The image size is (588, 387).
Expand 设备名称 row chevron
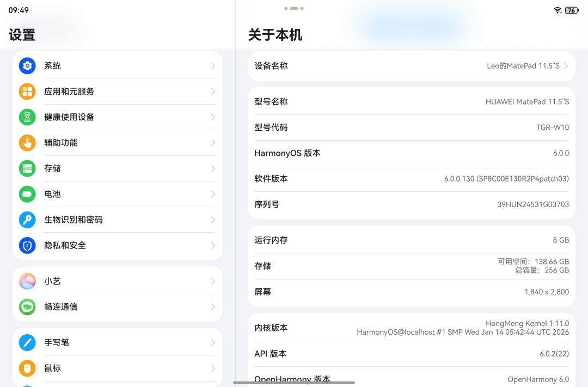pos(566,66)
